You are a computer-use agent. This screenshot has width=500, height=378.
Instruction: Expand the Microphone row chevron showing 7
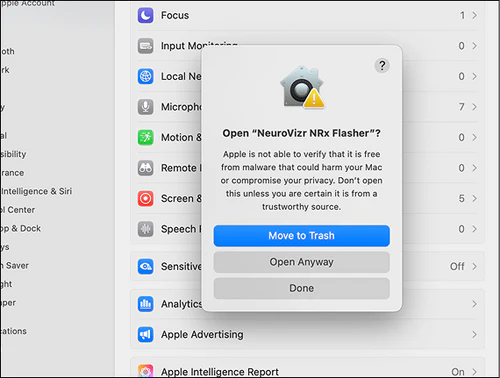point(474,107)
